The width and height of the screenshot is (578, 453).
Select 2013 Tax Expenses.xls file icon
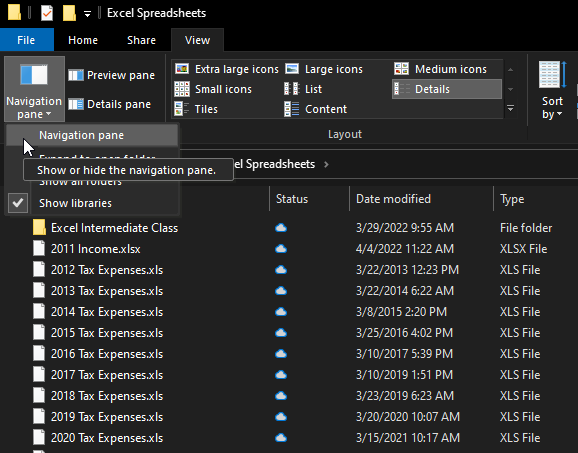click(39, 291)
